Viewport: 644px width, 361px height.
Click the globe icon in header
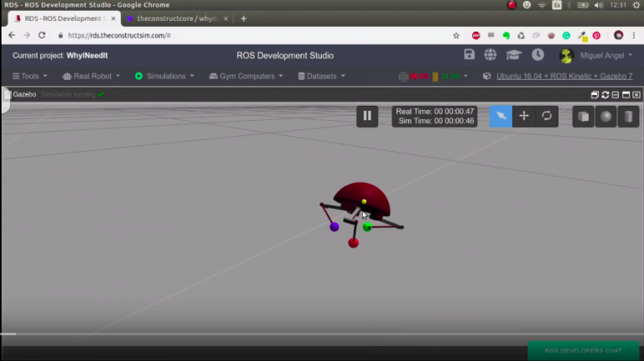490,55
